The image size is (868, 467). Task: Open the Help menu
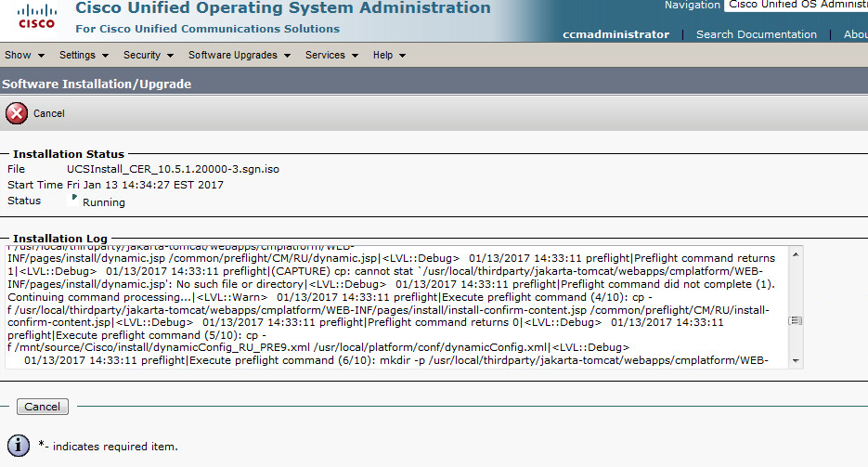[x=389, y=55]
